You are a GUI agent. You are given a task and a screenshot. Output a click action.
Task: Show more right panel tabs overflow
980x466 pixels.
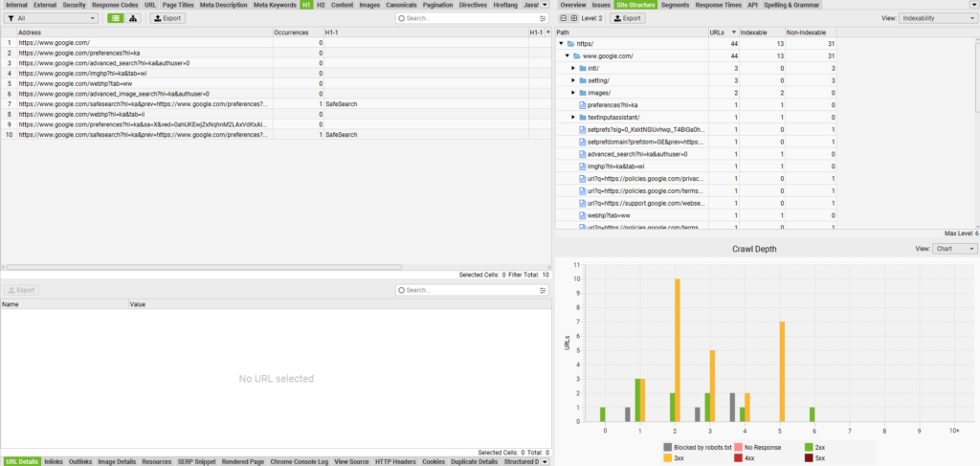pos(975,5)
